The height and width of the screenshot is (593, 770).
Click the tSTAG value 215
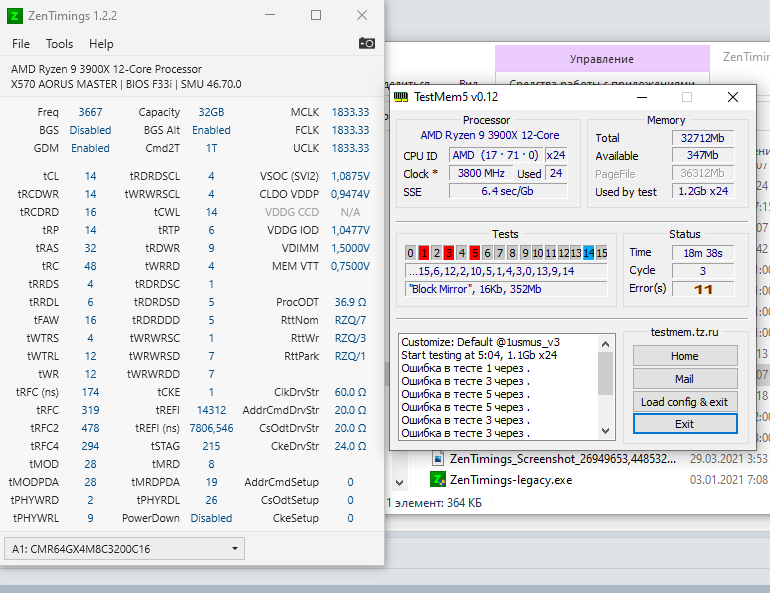coord(211,446)
